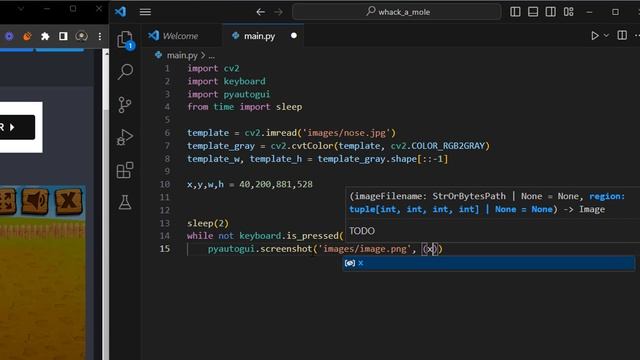Mute game sound with speaker button

(35, 200)
